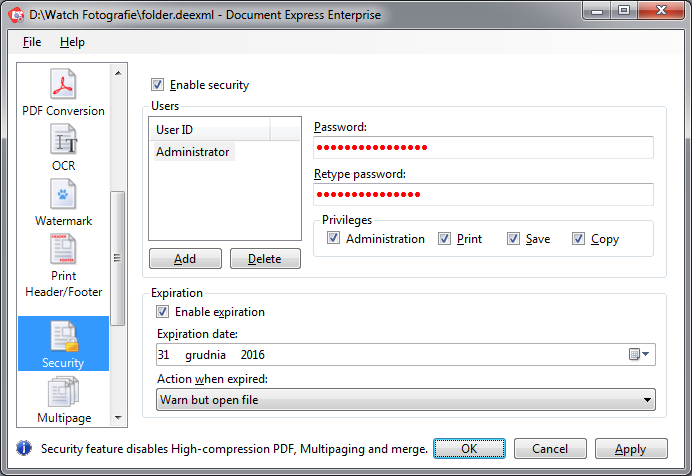Click the sidebar scroll down arrow
This screenshot has height=476, width=692.
tap(118, 418)
